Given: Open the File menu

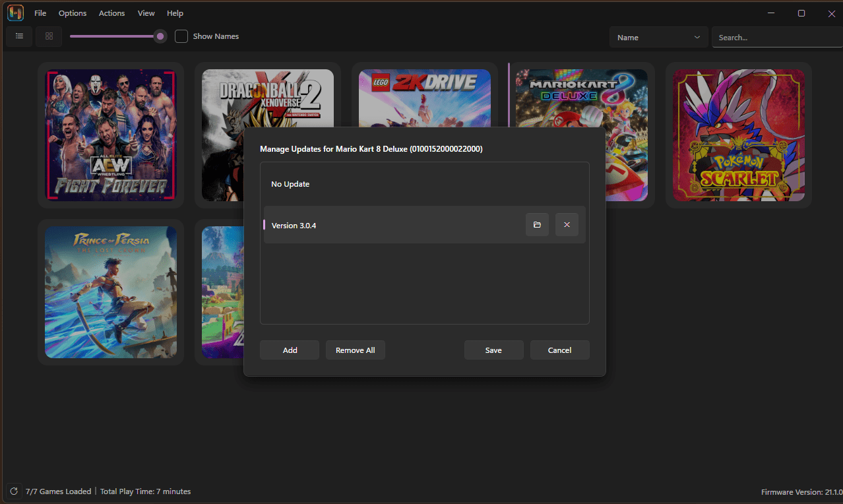Looking at the screenshot, I should pyautogui.click(x=40, y=13).
